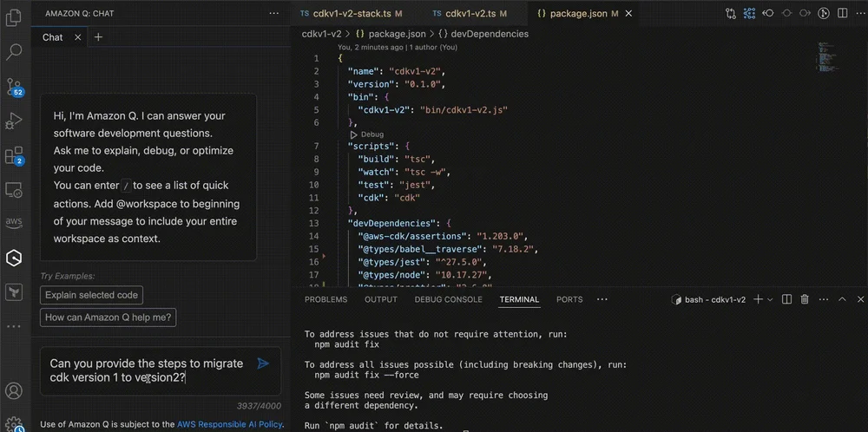Image resolution: width=868 pixels, height=432 pixels.
Task: Click the 3937/4000 character counter
Action: point(259,406)
